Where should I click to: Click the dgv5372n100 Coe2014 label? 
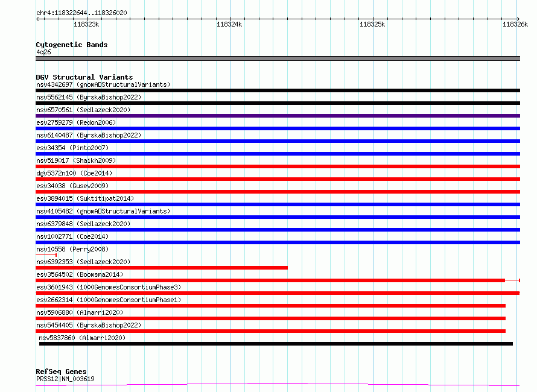click(x=74, y=173)
